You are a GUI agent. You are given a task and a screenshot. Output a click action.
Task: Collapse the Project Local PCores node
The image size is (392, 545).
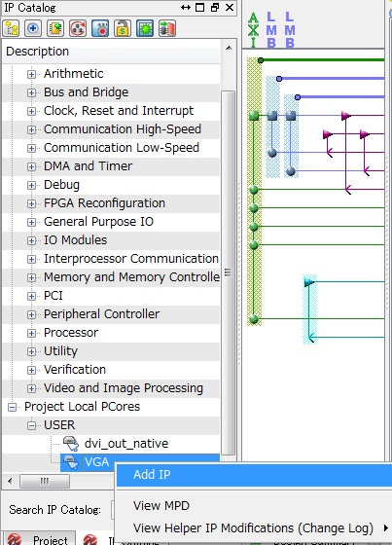[13, 407]
